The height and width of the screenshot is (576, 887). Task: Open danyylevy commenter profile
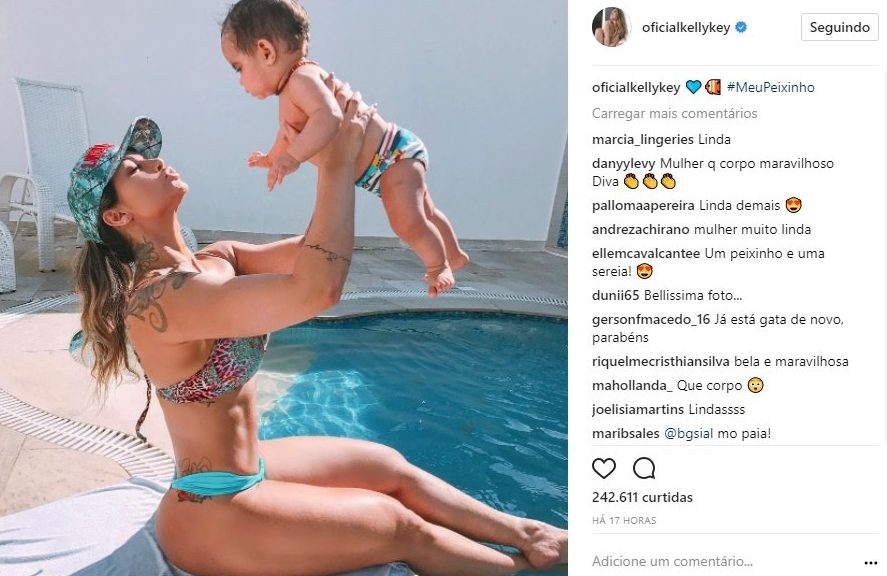click(623, 164)
